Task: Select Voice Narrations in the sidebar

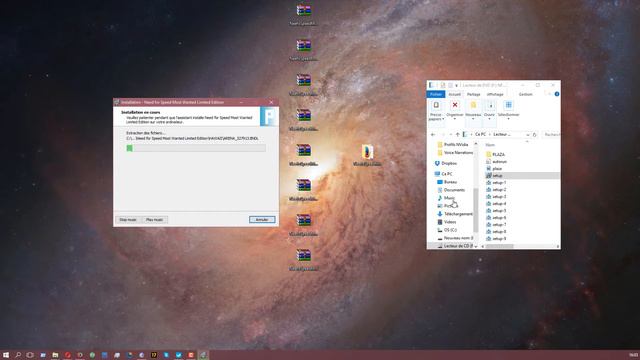Action: [x=455, y=153]
